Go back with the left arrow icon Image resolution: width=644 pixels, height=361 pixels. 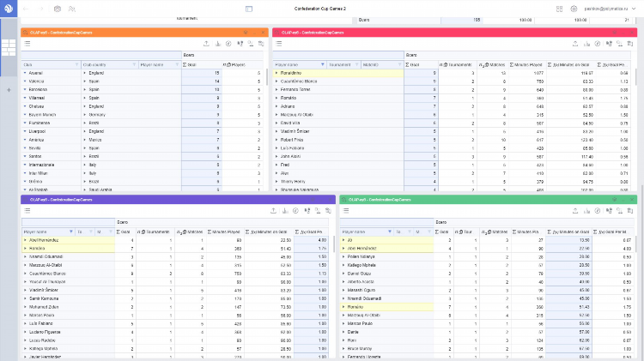(26, 9)
